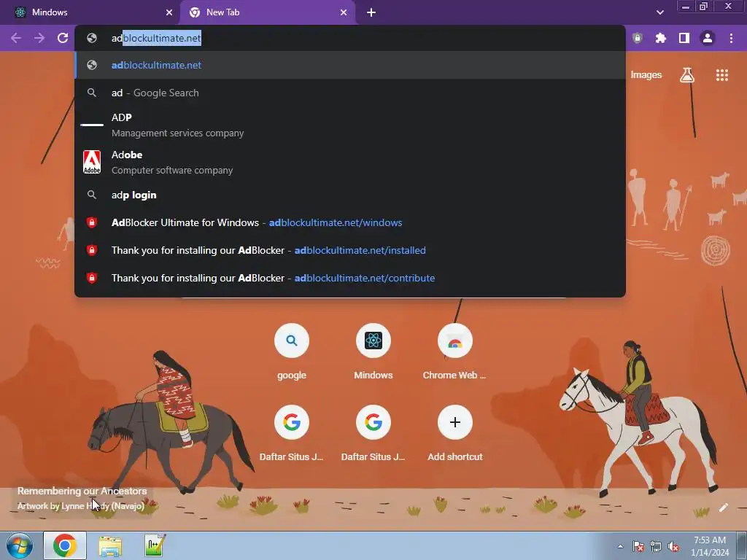This screenshot has height=560, width=747.
Task: Click the shield icon beside adblockultimate.net/contribute
Action: click(92, 278)
